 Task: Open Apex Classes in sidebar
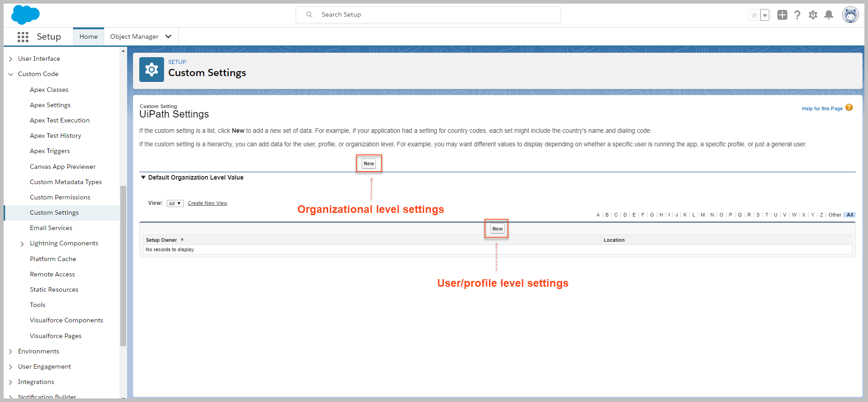pos(49,90)
